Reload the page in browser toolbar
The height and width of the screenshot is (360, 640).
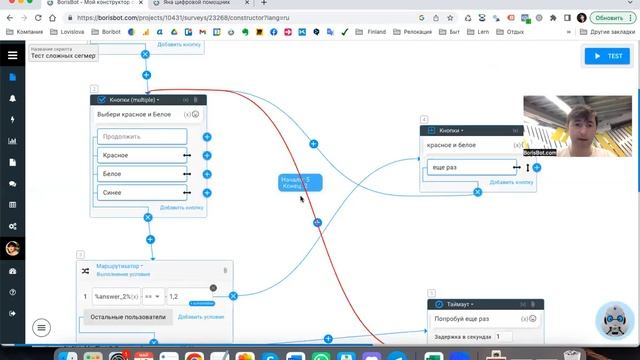pyautogui.click(x=38, y=18)
